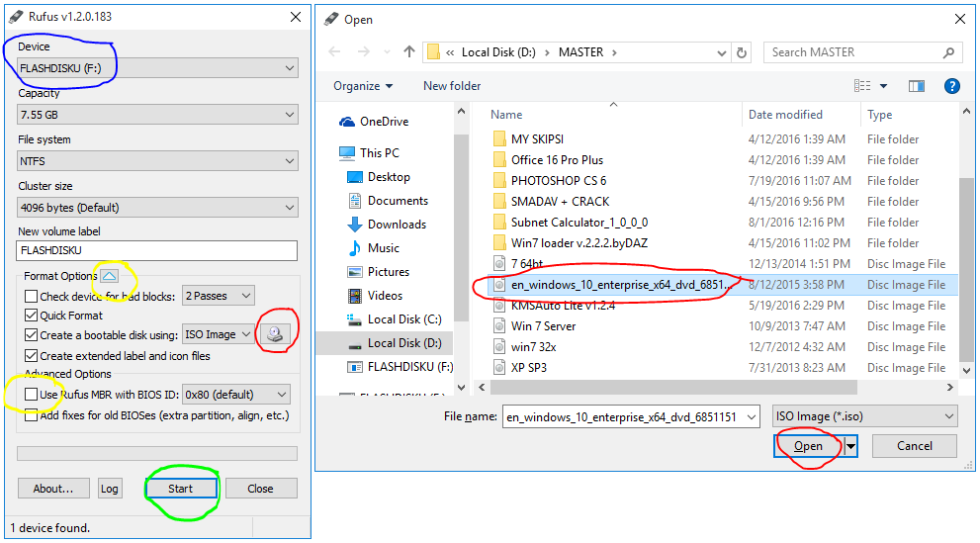Select This PC in the navigation pane
Image resolution: width=980 pixels, height=543 pixels.
click(x=369, y=152)
